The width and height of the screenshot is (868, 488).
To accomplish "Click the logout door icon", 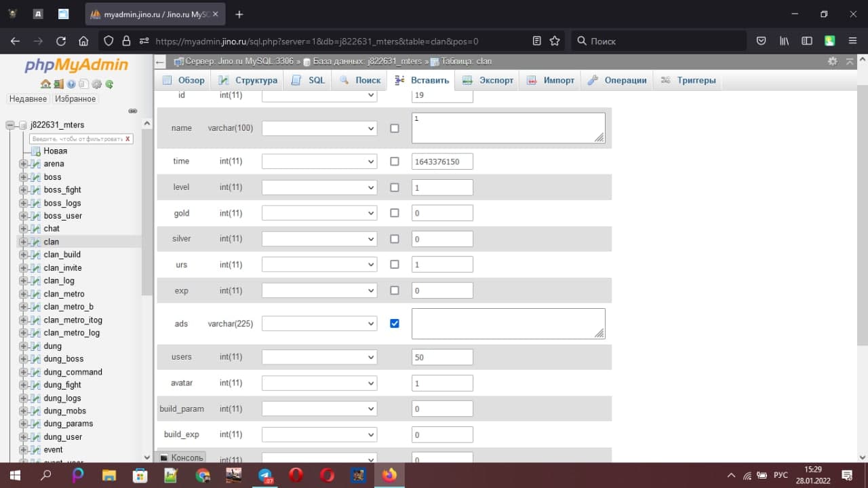I will [x=58, y=84].
